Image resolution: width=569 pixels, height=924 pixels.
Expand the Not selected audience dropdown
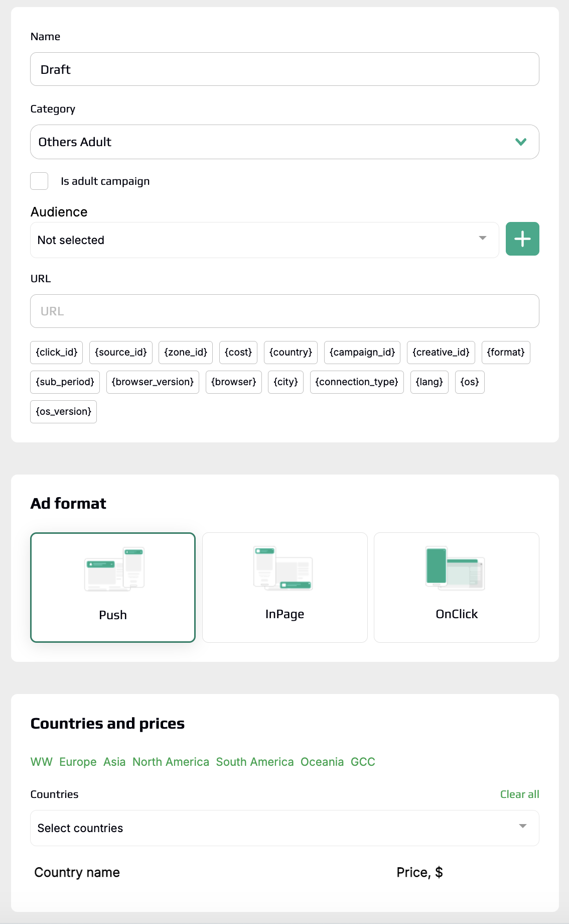(x=264, y=240)
